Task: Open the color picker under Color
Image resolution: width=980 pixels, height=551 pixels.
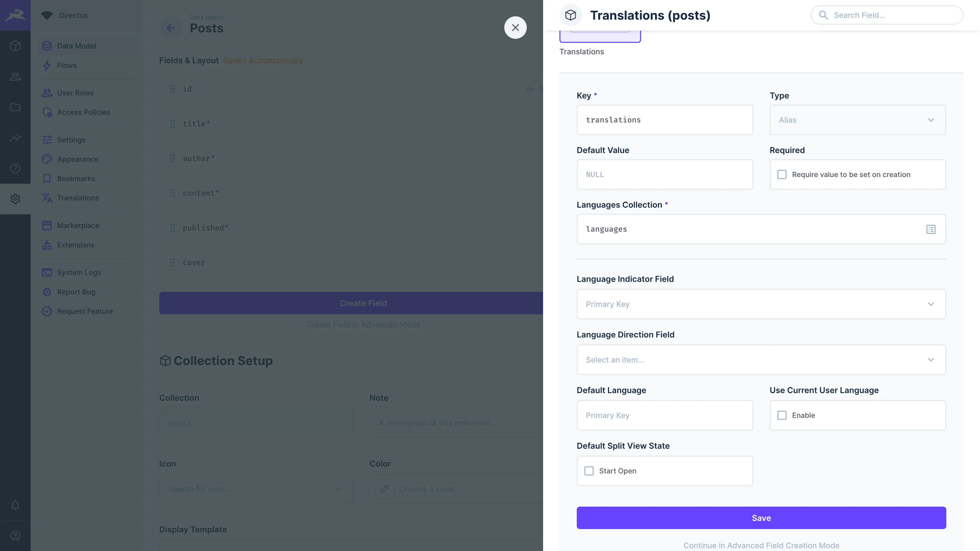Action: click(385, 489)
